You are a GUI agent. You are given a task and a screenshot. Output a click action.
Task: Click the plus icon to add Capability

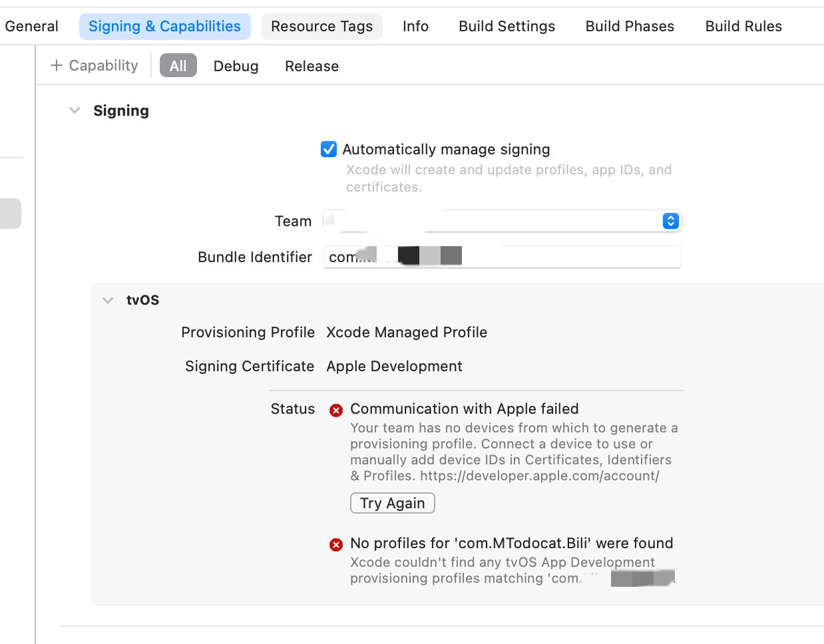[57, 65]
